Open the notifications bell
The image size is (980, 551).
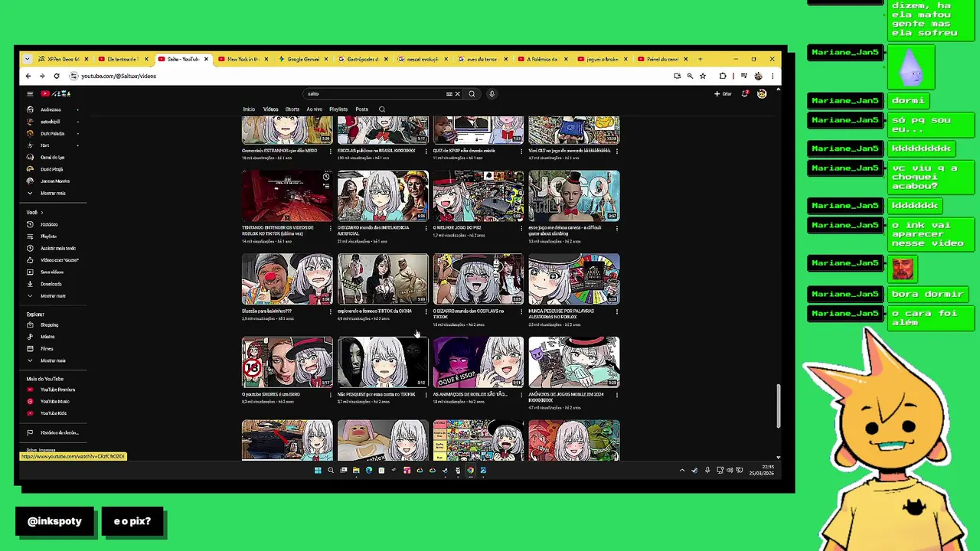745,94
